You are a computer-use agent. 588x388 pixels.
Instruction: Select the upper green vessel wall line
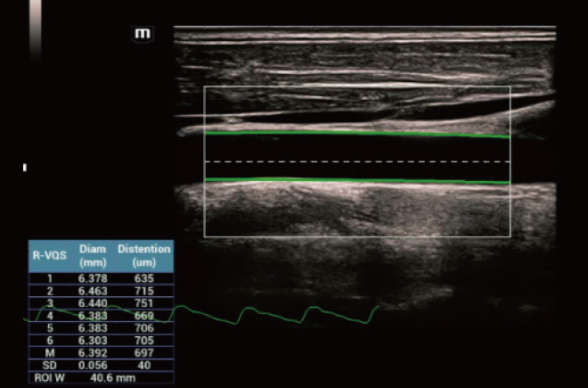pos(356,134)
